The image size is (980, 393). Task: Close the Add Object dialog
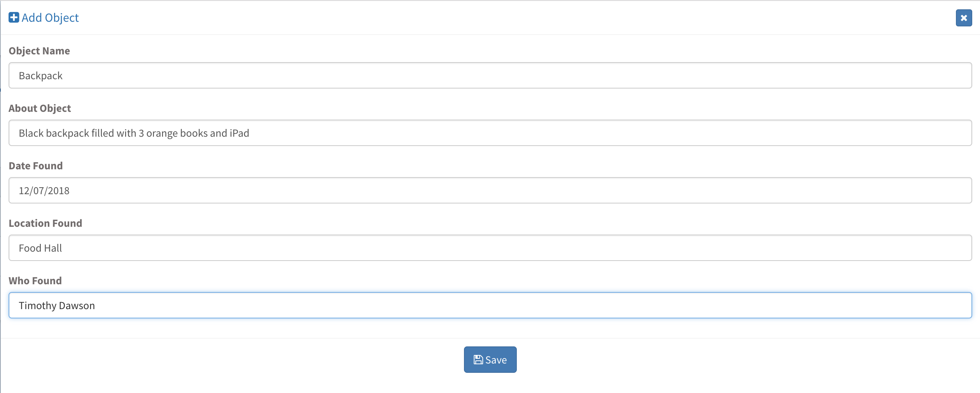pos(964,18)
